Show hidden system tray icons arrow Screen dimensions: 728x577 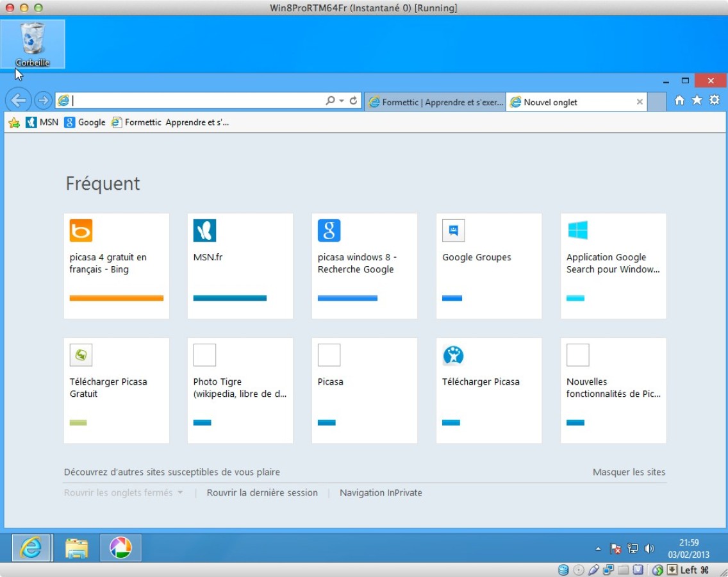tap(599, 549)
